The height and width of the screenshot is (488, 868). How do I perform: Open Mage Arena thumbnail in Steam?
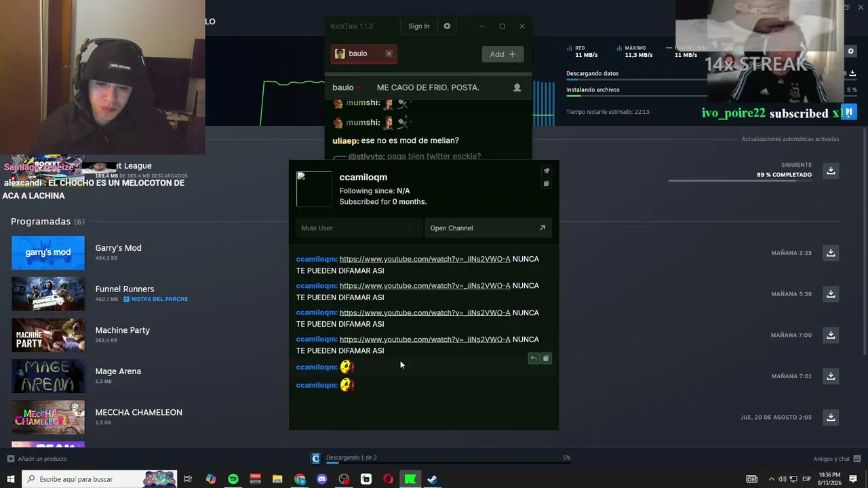tap(48, 376)
